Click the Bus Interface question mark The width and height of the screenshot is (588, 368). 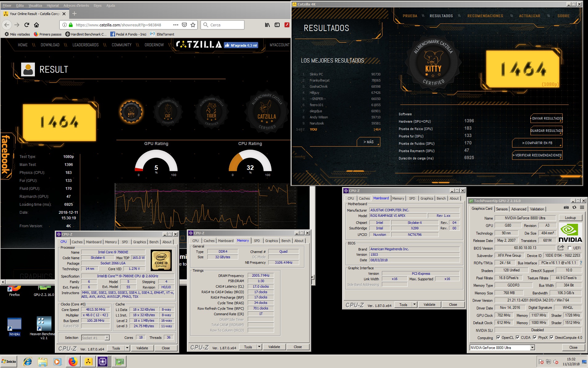(x=581, y=263)
